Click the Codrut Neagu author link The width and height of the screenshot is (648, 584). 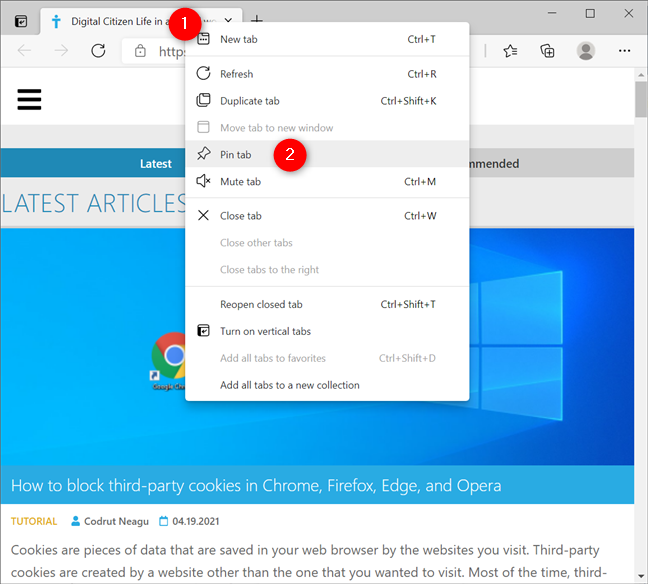point(116,521)
